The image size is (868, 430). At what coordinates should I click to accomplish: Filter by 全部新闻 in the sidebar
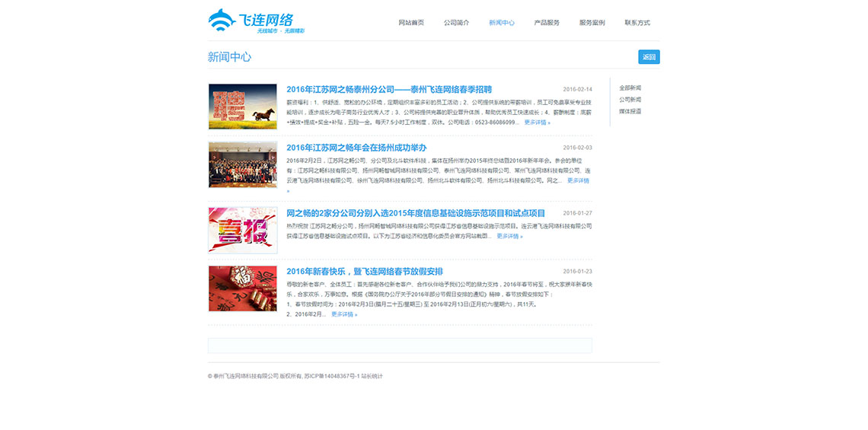(x=630, y=88)
